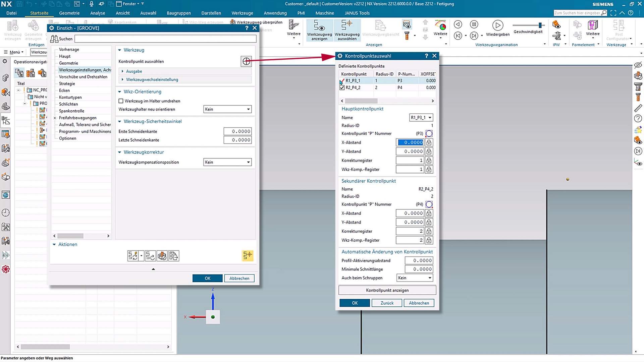This screenshot has height=362, width=644.
Task: Click the list tool path action icon
Action: tap(174, 256)
